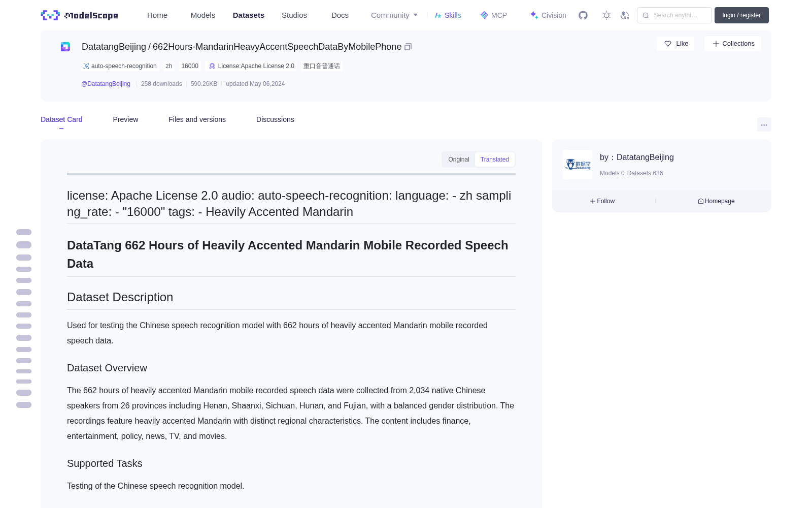Toggle the light/dark theme sun icon
Screen dimensions: 812x508
tap(606, 15)
